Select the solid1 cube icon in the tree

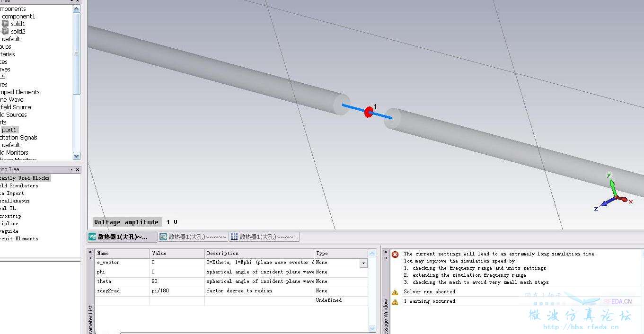tap(5, 23)
